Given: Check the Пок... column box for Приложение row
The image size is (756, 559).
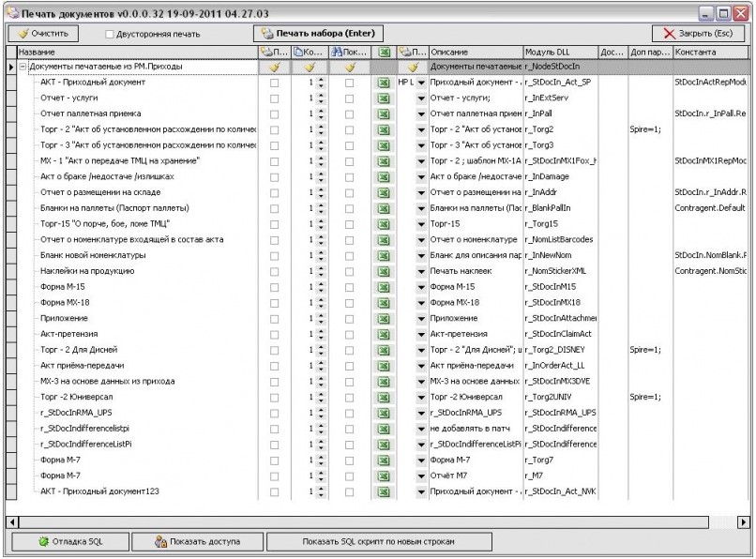Looking at the screenshot, I should [x=349, y=319].
